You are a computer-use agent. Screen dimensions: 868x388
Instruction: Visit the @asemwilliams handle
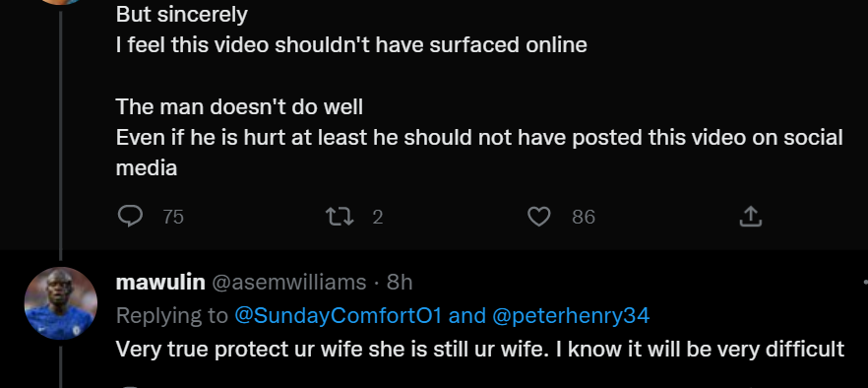click(x=289, y=283)
